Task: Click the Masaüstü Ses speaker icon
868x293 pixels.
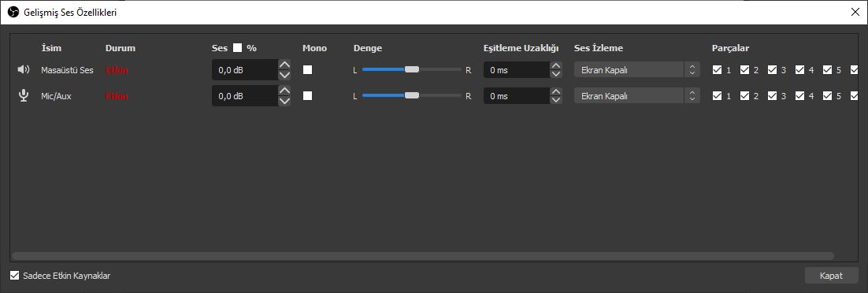Action: 24,70
